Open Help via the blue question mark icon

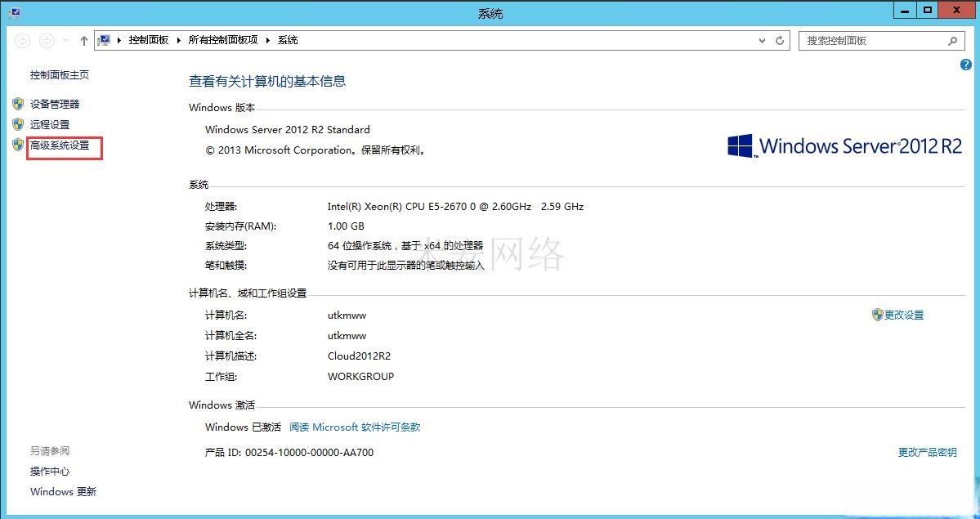(965, 65)
